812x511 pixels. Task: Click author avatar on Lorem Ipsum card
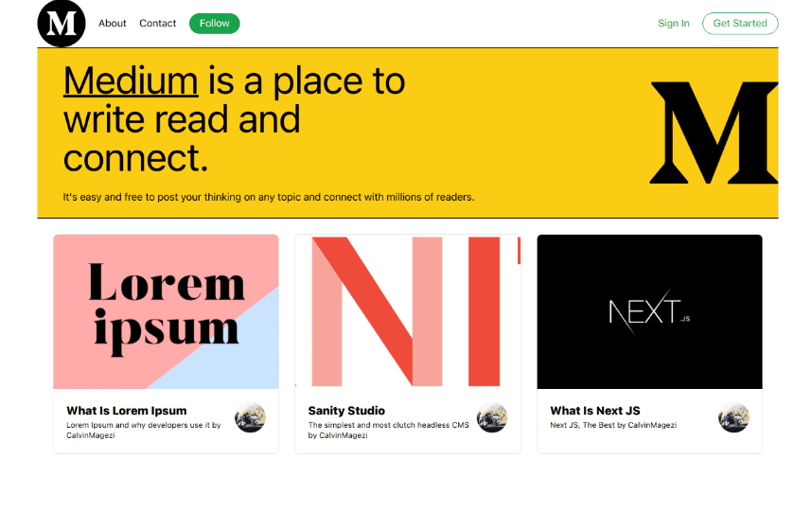point(250,417)
